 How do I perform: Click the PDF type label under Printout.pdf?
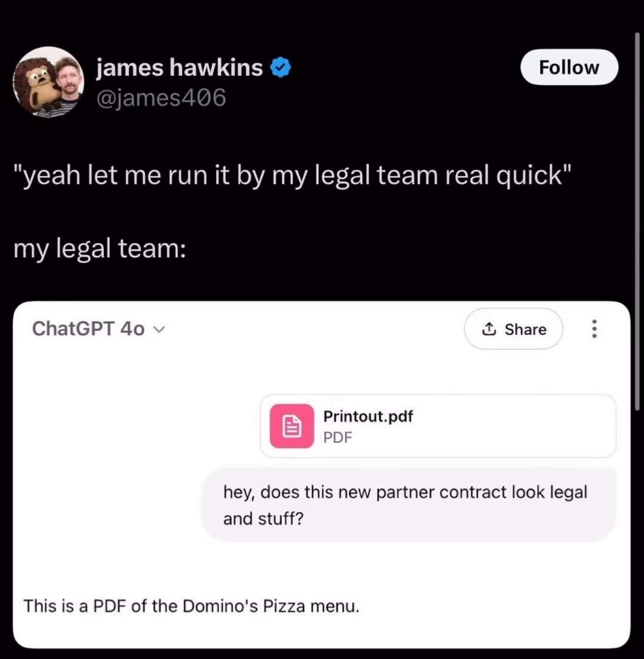point(338,438)
